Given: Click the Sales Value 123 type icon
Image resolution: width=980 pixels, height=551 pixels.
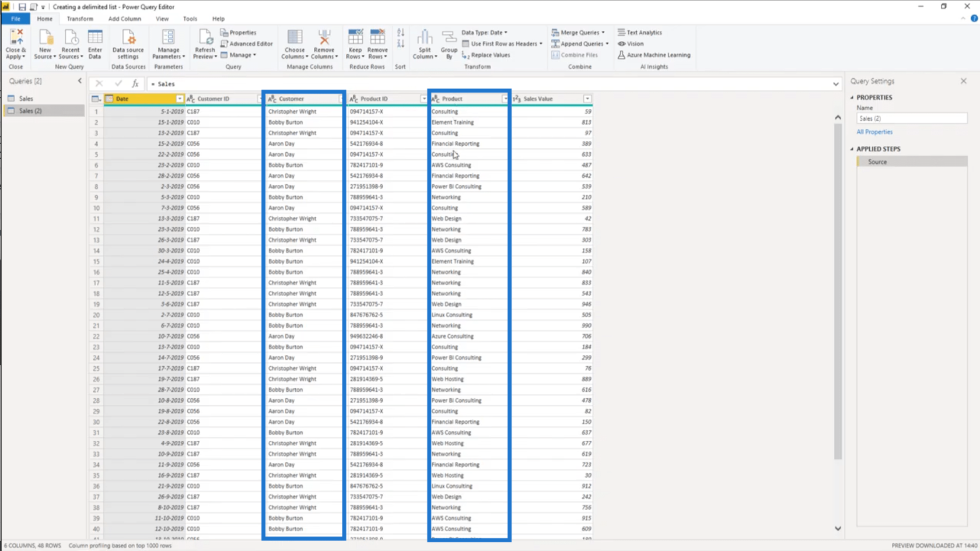Looking at the screenshot, I should click(517, 99).
